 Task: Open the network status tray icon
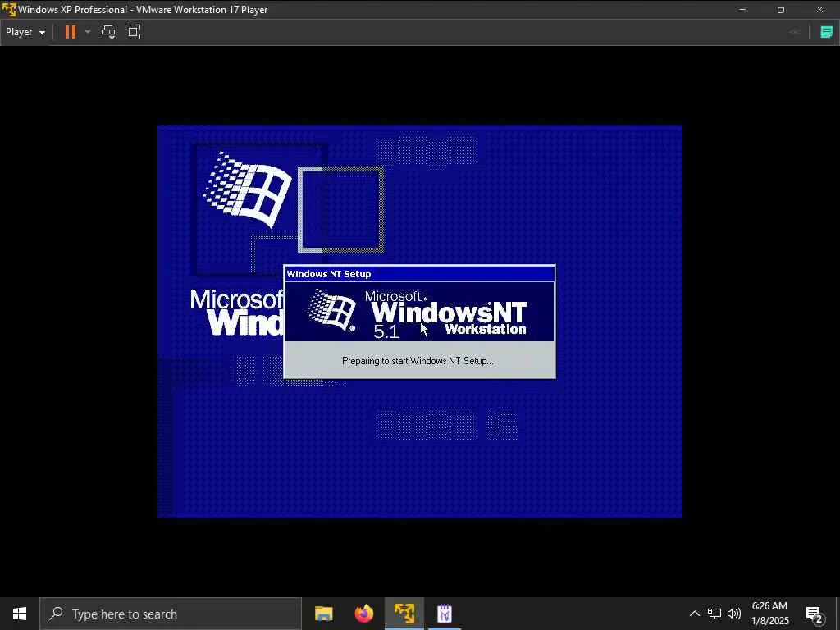[714, 614]
